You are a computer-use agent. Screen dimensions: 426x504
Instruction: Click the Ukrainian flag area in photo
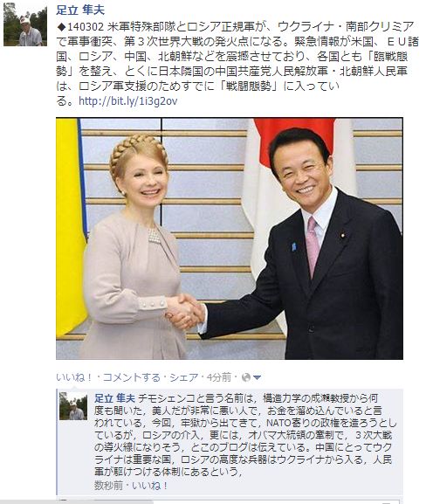(70, 228)
